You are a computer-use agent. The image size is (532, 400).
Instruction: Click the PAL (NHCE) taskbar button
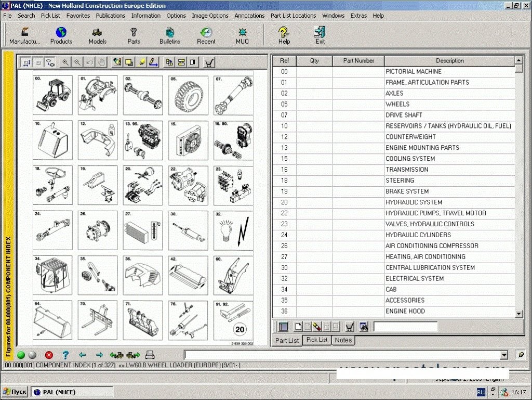[72, 392]
